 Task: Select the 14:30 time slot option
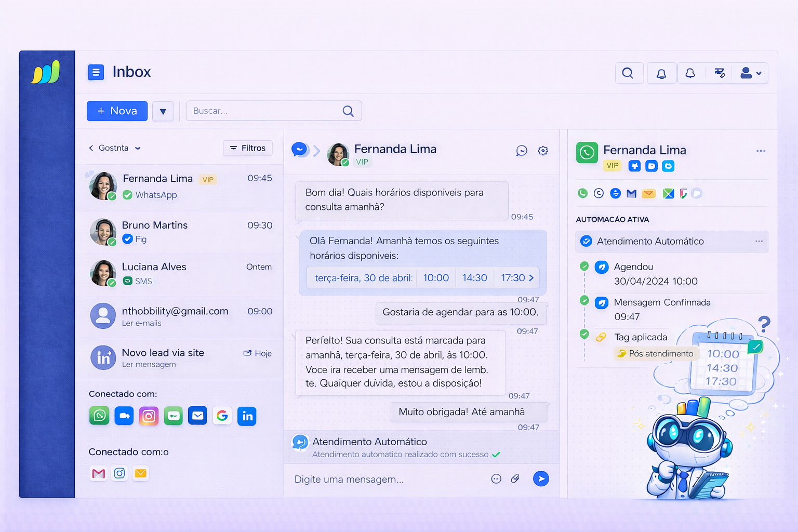click(x=474, y=277)
